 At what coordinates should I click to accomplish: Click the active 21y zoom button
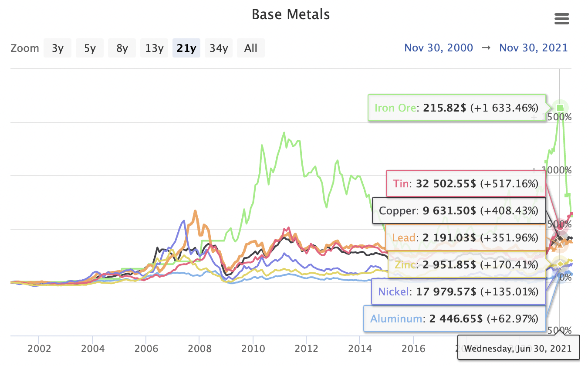point(186,48)
